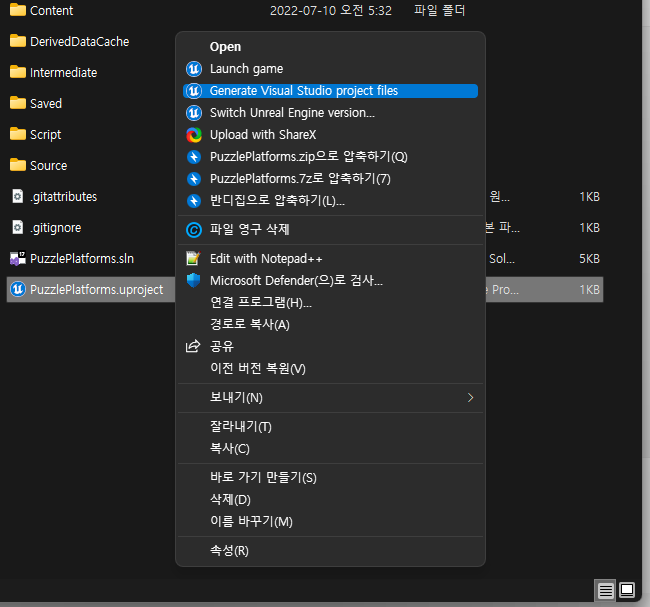Click the 파일 폴더 type of Content

(x=439, y=10)
